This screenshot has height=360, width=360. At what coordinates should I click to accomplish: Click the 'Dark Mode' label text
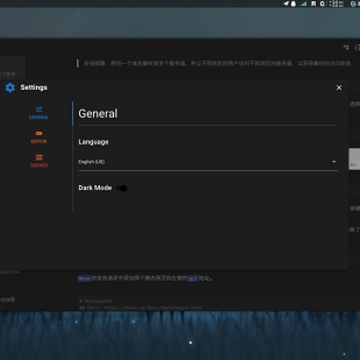pos(95,188)
